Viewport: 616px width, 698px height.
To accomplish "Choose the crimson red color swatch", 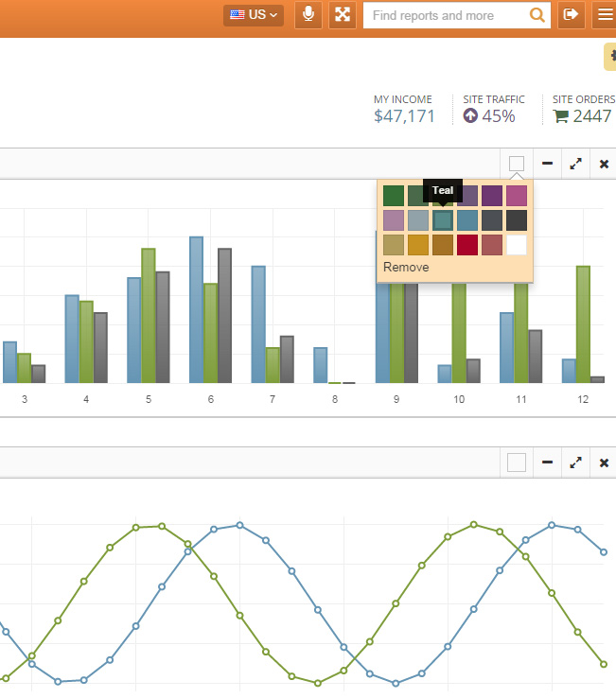I will (467, 245).
